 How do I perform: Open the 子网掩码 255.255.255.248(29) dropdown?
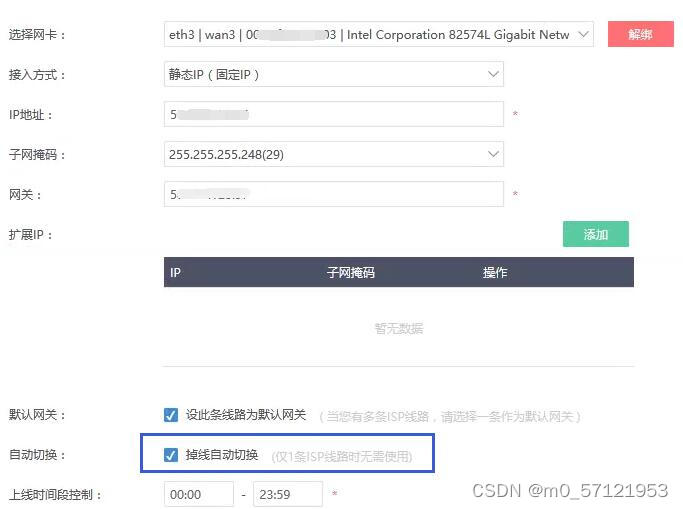pos(334,154)
